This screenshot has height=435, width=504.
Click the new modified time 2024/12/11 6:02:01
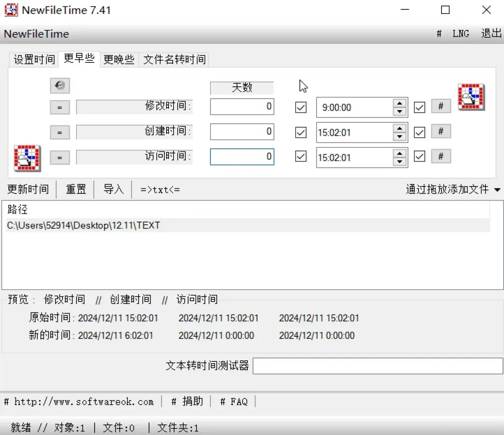pos(115,336)
